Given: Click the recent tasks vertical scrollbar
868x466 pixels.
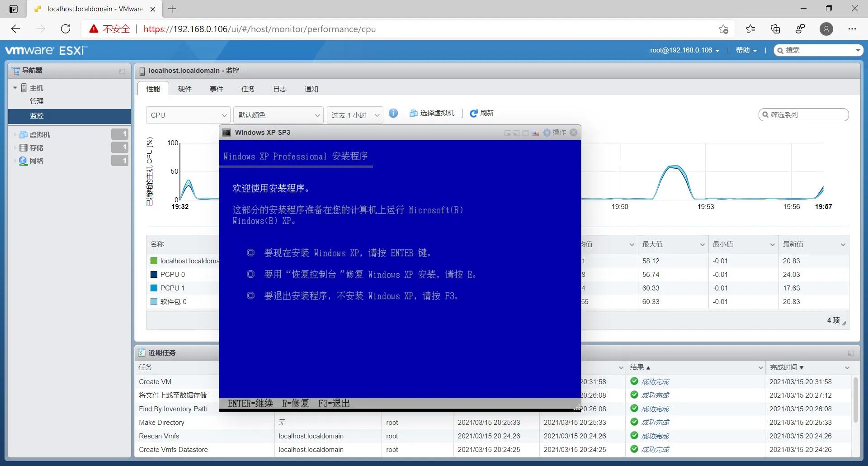Looking at the screenshot, I should tap(855, 400).
